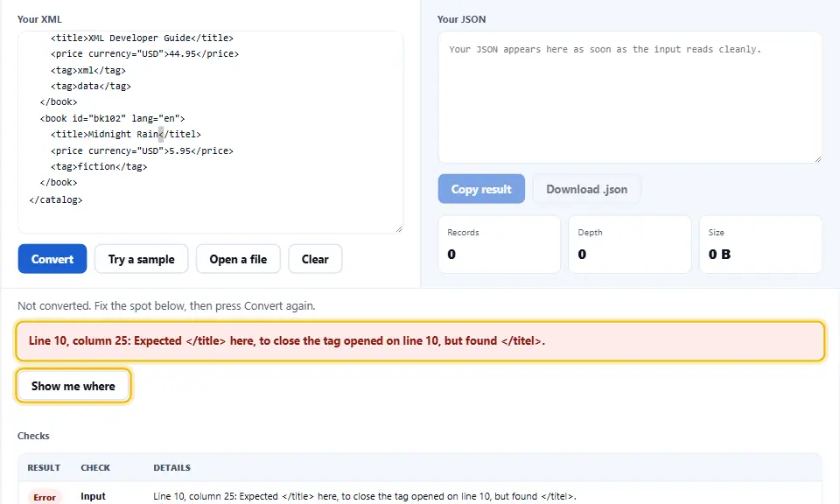Click the Your JSON label
The image size is (840, 504).
462,19
